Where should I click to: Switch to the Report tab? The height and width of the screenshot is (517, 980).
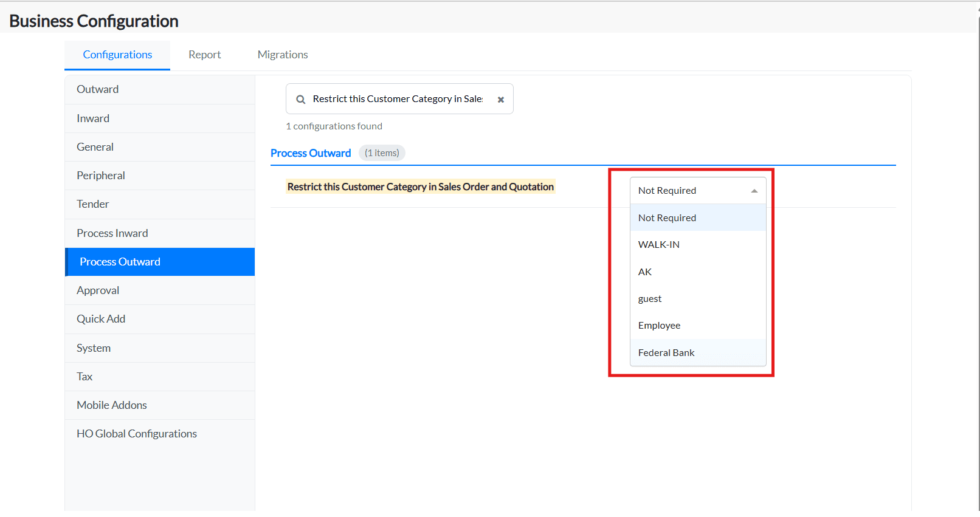(204, 55)
